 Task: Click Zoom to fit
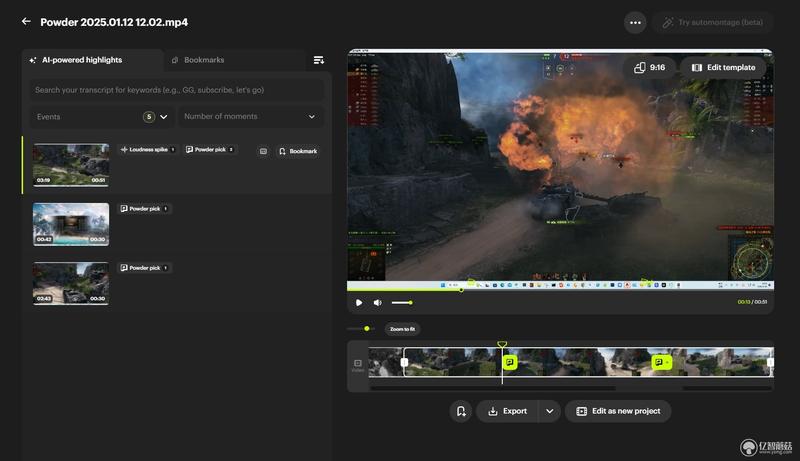[402, 329]
